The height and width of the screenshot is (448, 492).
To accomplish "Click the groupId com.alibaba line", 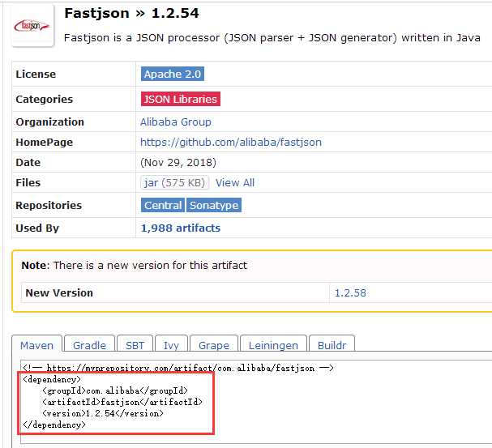I will coord(115,390).
